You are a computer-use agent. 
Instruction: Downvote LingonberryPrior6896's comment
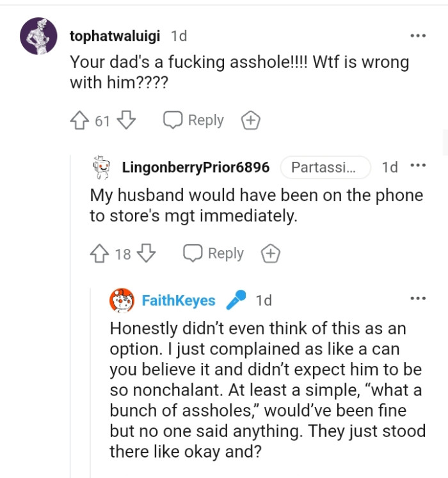147,253
